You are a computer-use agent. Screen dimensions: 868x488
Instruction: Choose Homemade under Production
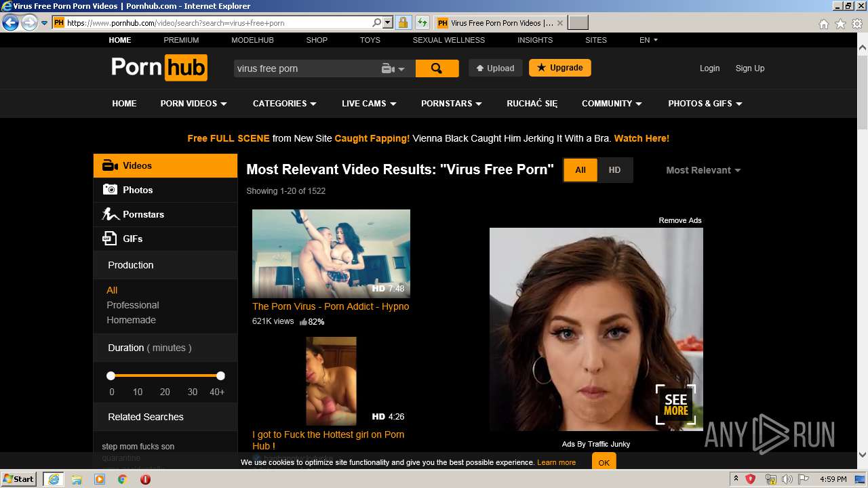131,320
